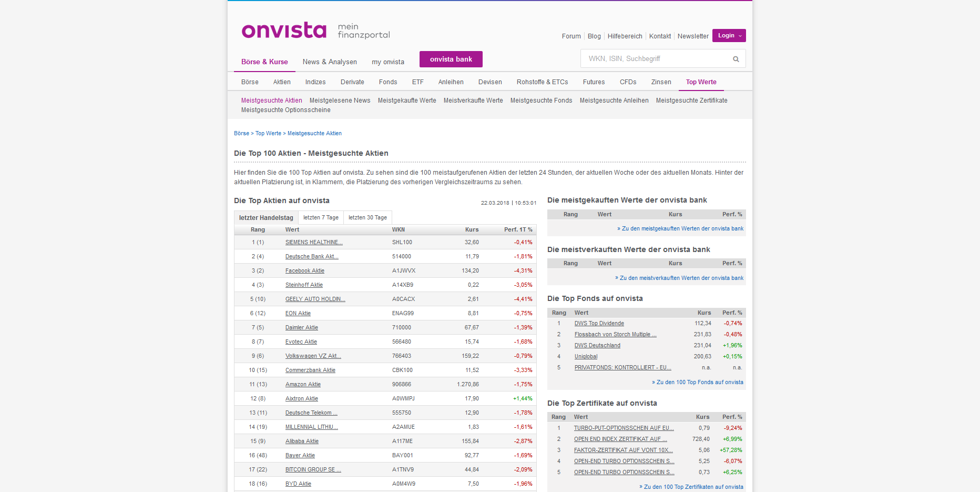Switch to letzten 7 Tage tab
This screenshot has height=492, width=980.
(321, 218)
